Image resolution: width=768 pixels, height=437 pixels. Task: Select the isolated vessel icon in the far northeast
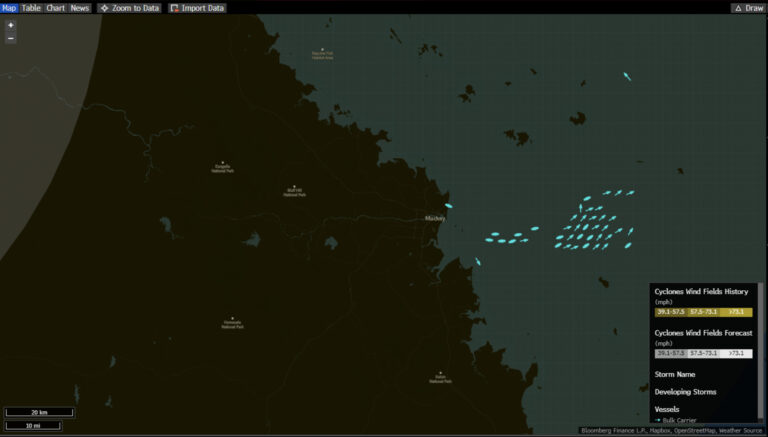tap(627, 76)
